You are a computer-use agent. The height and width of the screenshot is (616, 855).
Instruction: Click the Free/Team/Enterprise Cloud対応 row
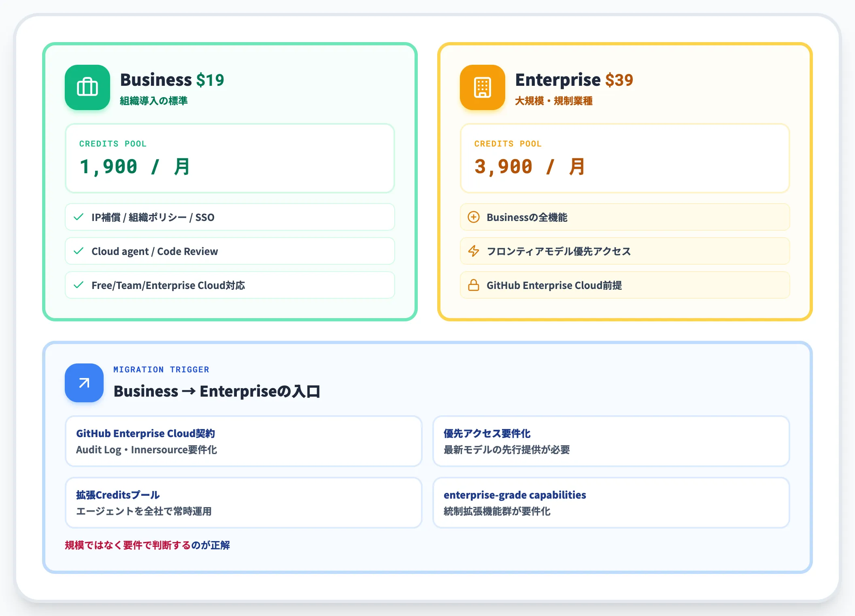click(x=230, y=285)
